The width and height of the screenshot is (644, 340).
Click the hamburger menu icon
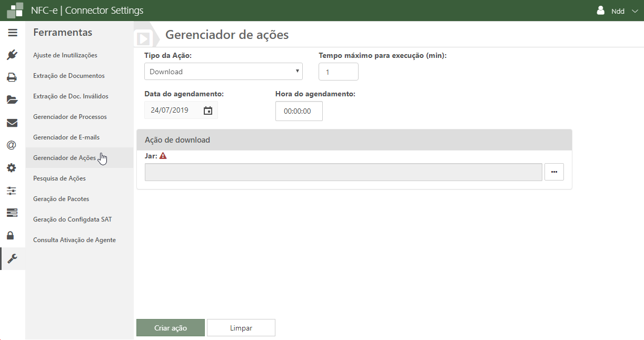coord(13,33)
